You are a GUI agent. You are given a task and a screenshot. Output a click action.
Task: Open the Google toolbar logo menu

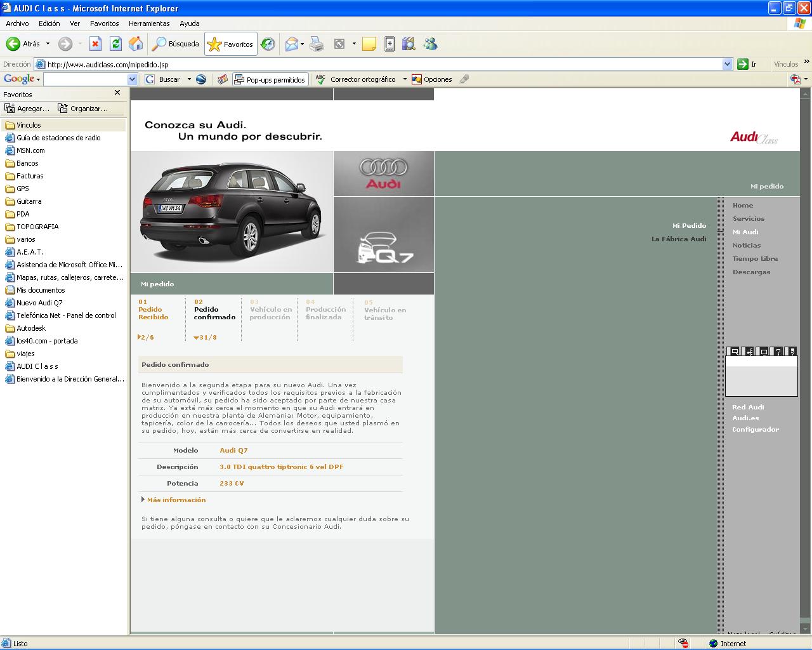(22, 79)
